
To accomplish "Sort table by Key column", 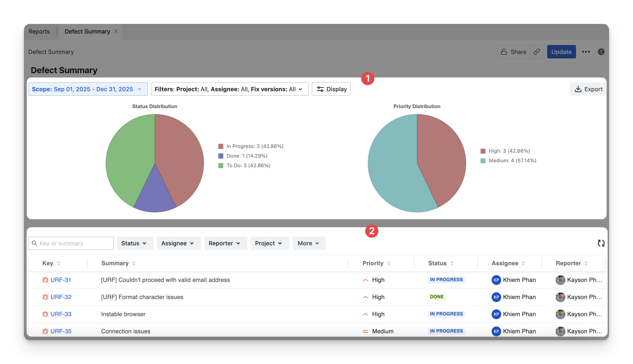I will (x=58, y=263).
